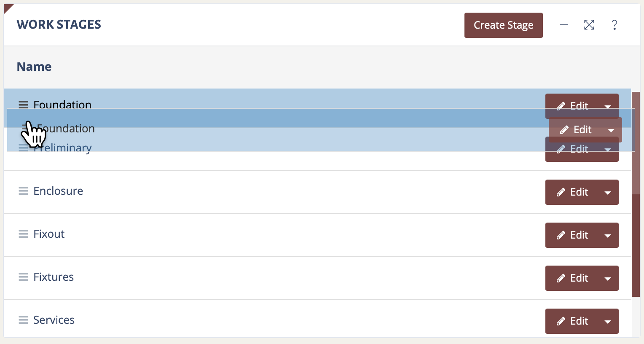Click the pencil Edit button for Enclosure
This screenshot has height=344, width=644.
pos(572,192)
